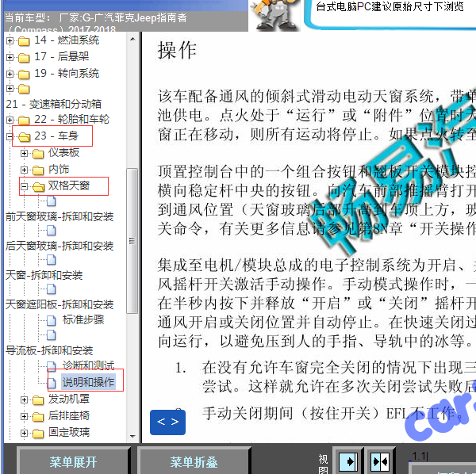Expand the 固定玻璃 subfolder
This screenshot has width=476, height=474.
24,433
